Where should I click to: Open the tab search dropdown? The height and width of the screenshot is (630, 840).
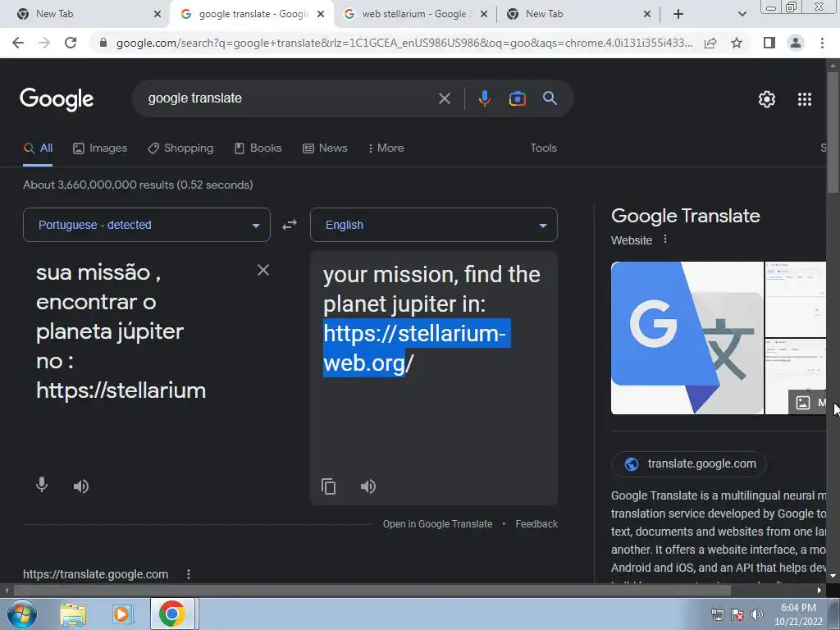pyautogui.click(x=742, y=14)
